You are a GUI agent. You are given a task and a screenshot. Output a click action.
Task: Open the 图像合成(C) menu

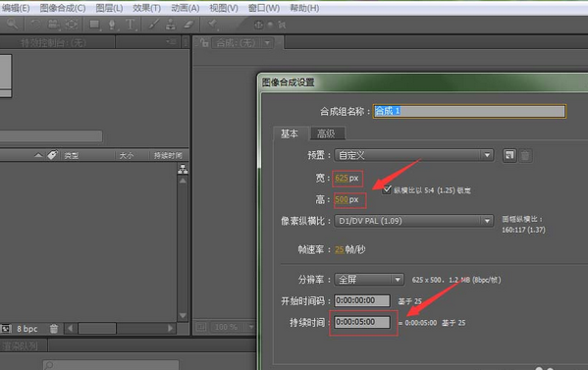point(63,8)
